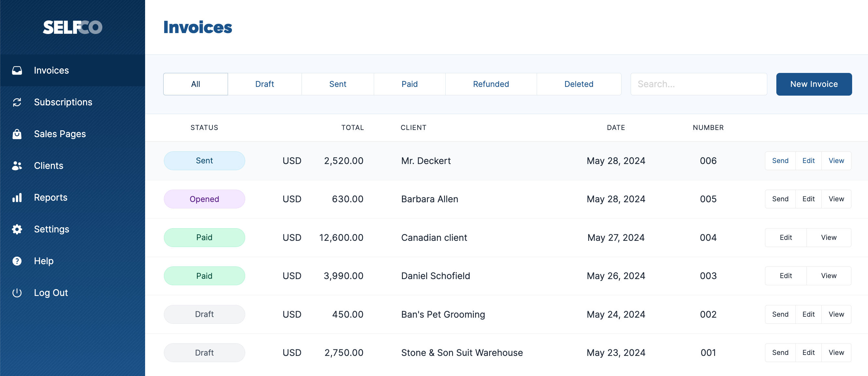Click the Invoices inbox icon in sidebar
Screen dimensions: 868x376
pyautogui.click(x=17, y=70)
